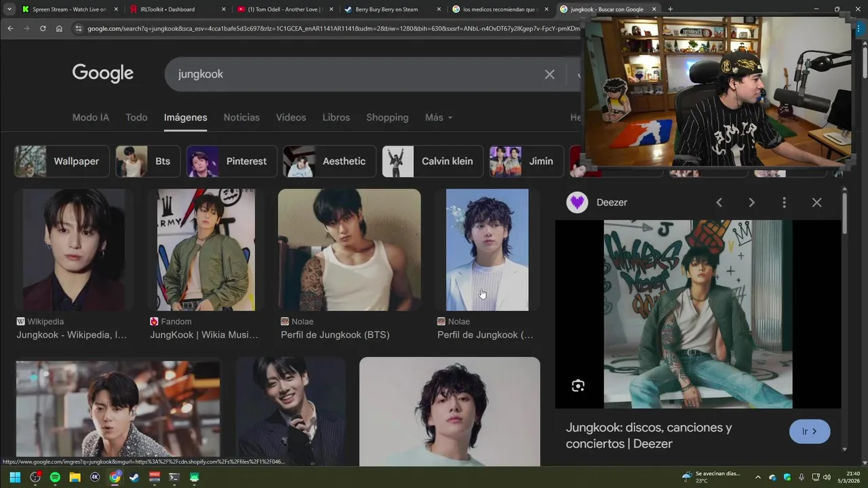Open the Wikipedia Jungkook image result
The image size is (868, 488).
(x=74, y=250)
